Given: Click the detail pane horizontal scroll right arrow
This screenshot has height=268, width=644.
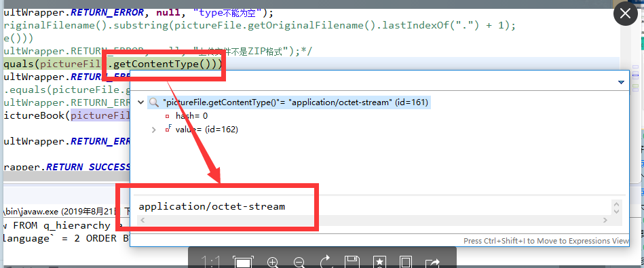Looking at the screenshot, I should [605, 221].
